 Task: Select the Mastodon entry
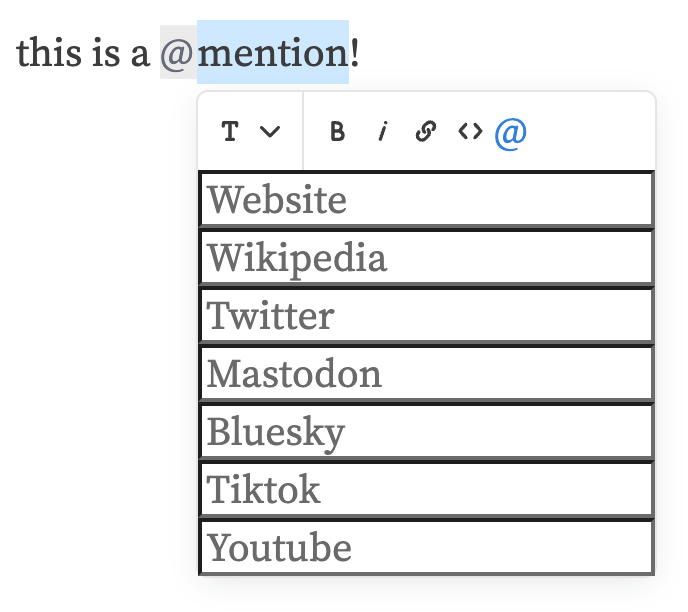coord(426,374)
